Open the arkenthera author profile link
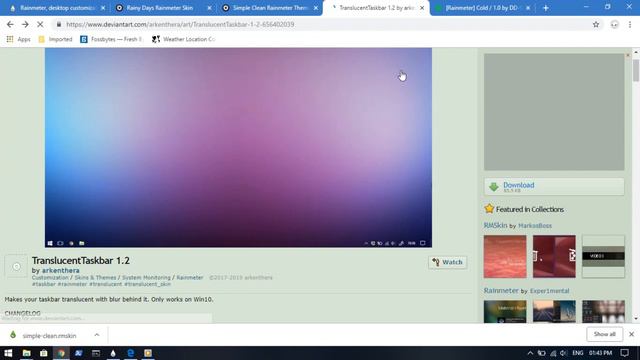Image resolution: width=640 pixels, height=360 pixels. point(60,270)
